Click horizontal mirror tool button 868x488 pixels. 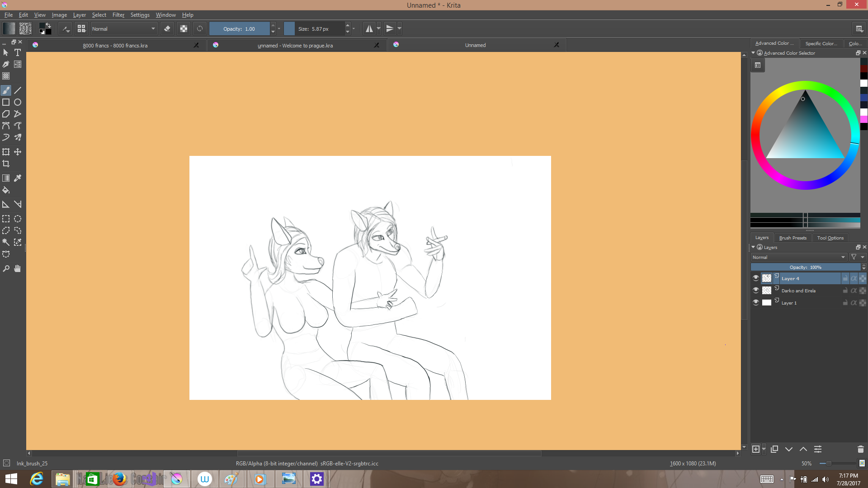click(369, 28)
